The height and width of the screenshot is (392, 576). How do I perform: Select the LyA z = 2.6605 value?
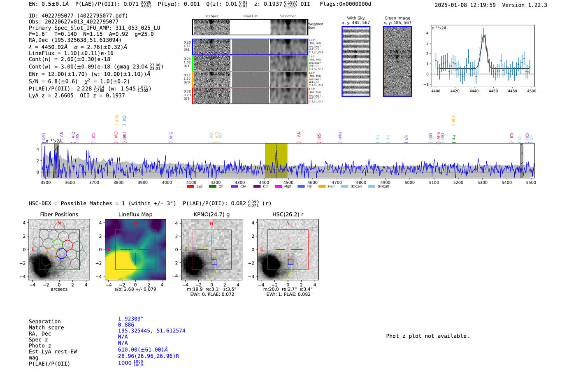tap(51, 95)
